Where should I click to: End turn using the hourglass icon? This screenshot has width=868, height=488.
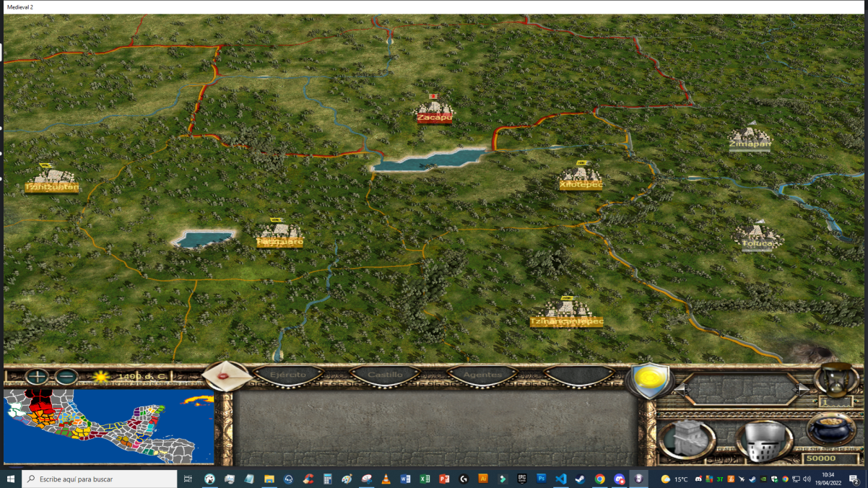836,380
